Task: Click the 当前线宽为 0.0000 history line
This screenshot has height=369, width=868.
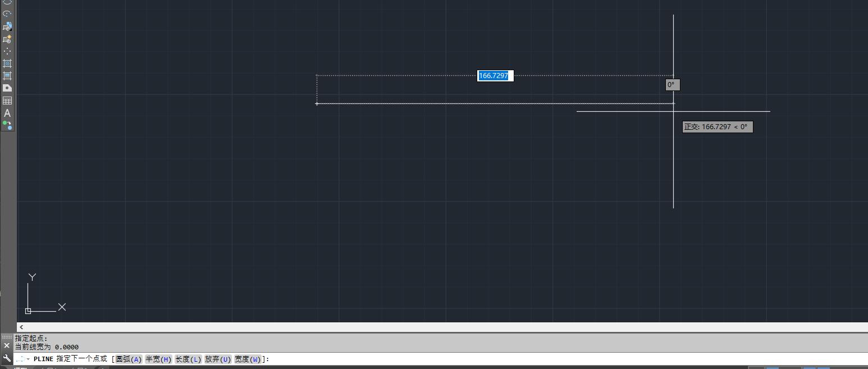Action: click(x=47, y=347)
